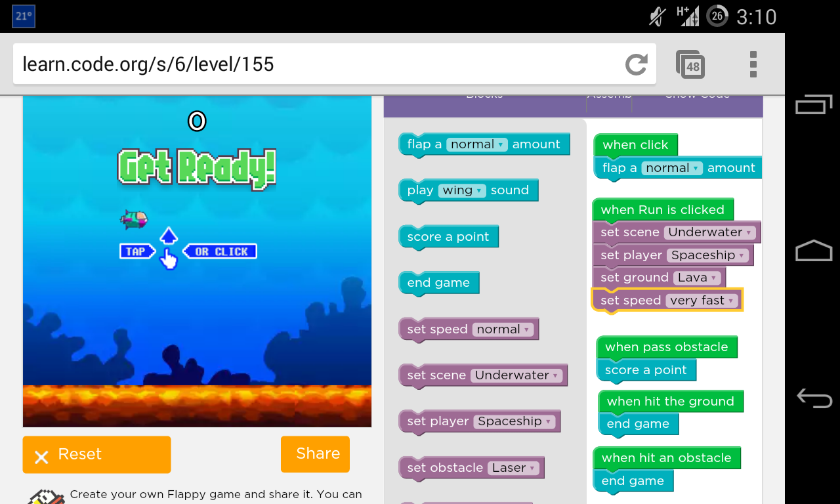Select the when hit an obstacle block
This screenshot has height=504, width=840.
coord(667,458)
